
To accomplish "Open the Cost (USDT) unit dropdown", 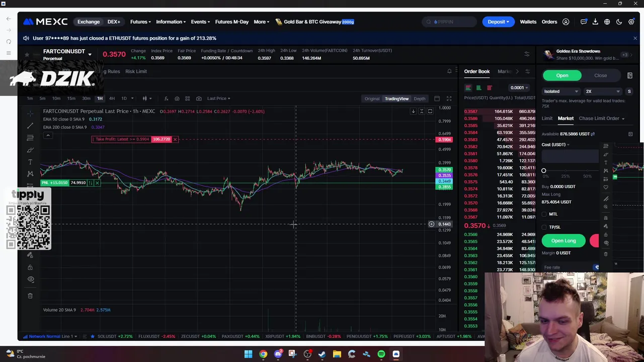I will [555, 145].
